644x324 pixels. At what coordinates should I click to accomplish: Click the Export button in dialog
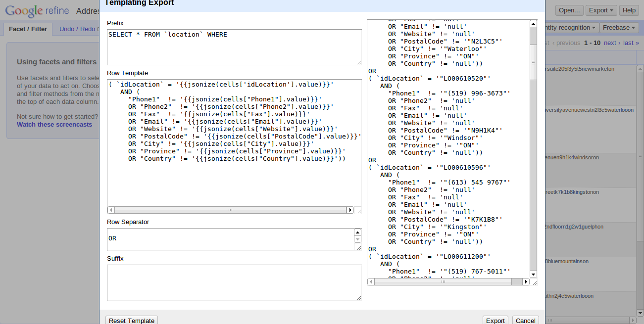click(x=495, y=321)
